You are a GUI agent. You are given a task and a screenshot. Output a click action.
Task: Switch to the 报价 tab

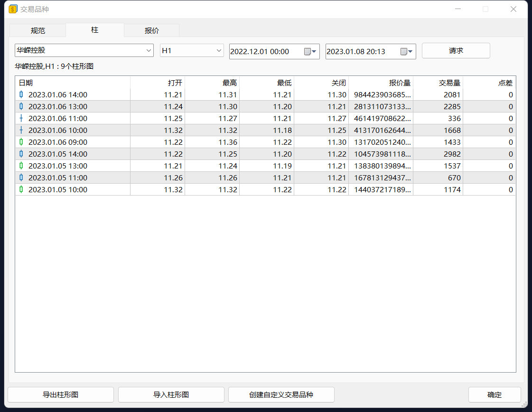152,30
